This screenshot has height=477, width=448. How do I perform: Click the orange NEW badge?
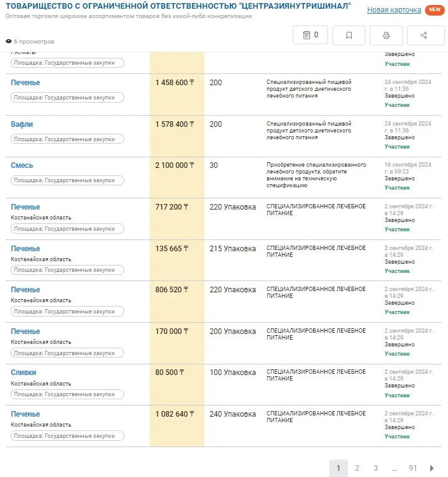click(x=434, y=10)
